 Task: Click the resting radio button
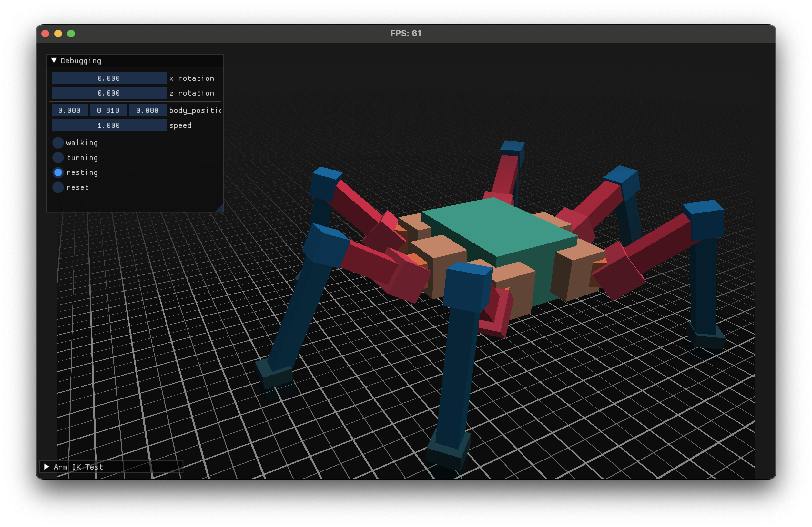[58, 172]
